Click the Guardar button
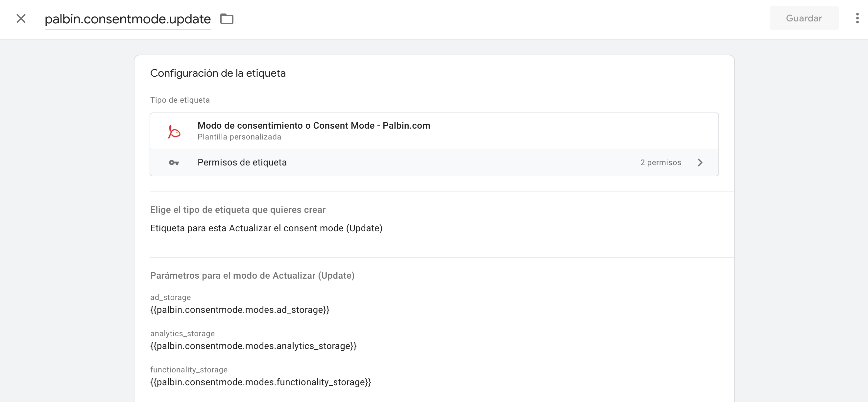The image size is (868, 402). [x=804, y=18]
